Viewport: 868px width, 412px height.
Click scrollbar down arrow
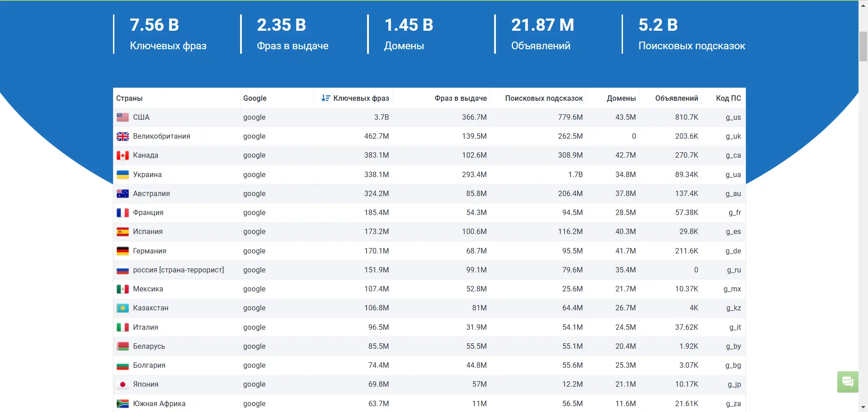pyautogui.click(x=863, y=407)
